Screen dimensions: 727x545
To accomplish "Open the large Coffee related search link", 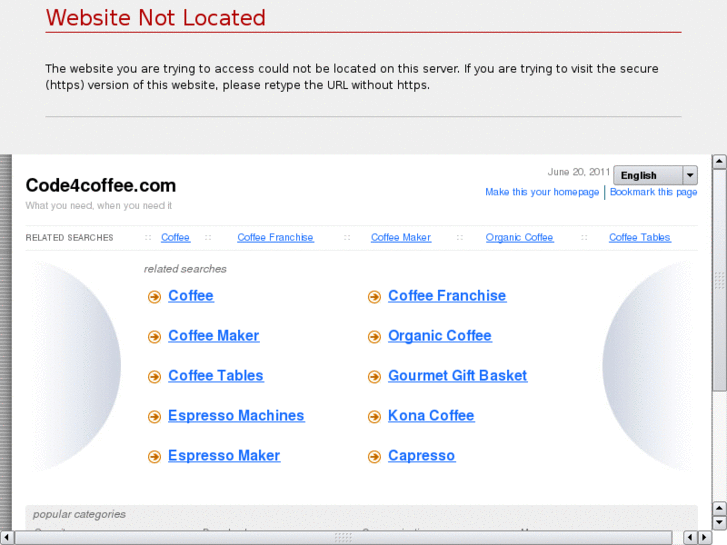I will 191,295.
